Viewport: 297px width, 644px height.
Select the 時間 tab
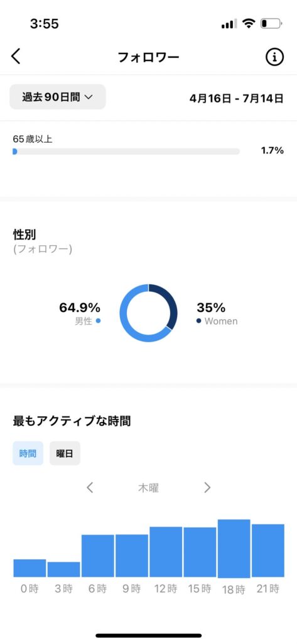pyautogui.click(x=28, y=453)
